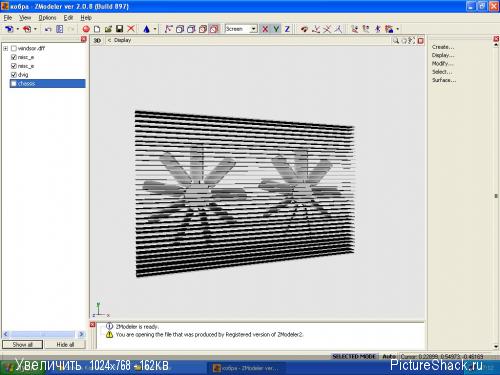Viewport: 500px width, 375px height.
Task: Click the red swirl icon right of Z
Action: [x=304, y=29]
